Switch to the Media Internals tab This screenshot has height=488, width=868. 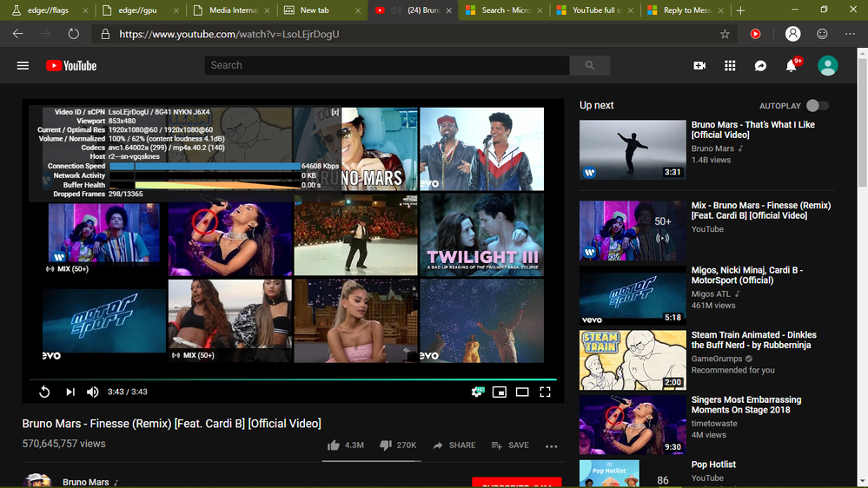coord(233,10)
